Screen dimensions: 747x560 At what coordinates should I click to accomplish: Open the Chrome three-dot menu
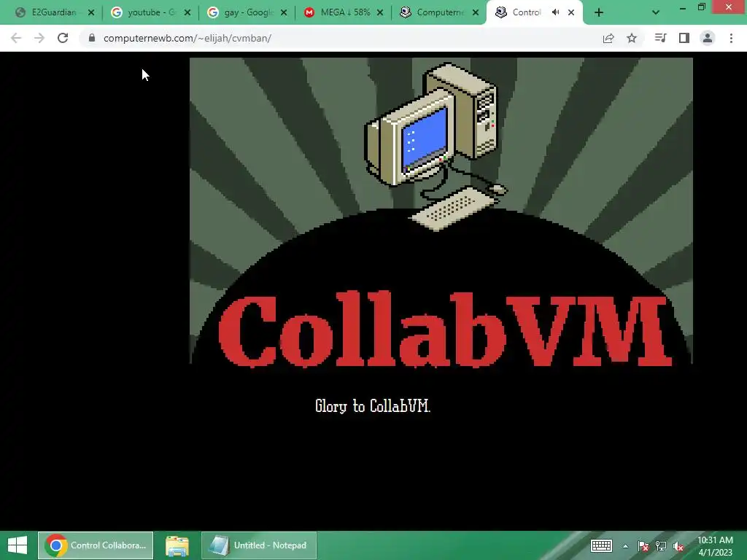click(x=731, y=38)
